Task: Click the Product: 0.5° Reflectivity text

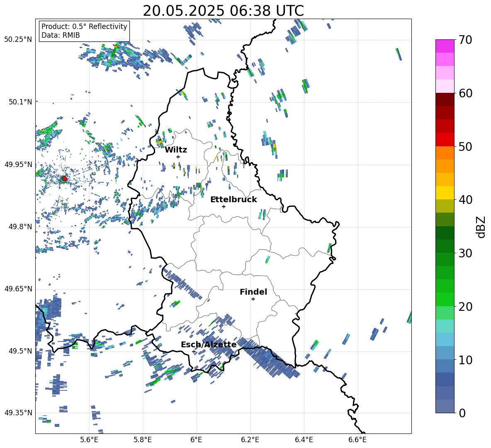Action: point(84,26)
